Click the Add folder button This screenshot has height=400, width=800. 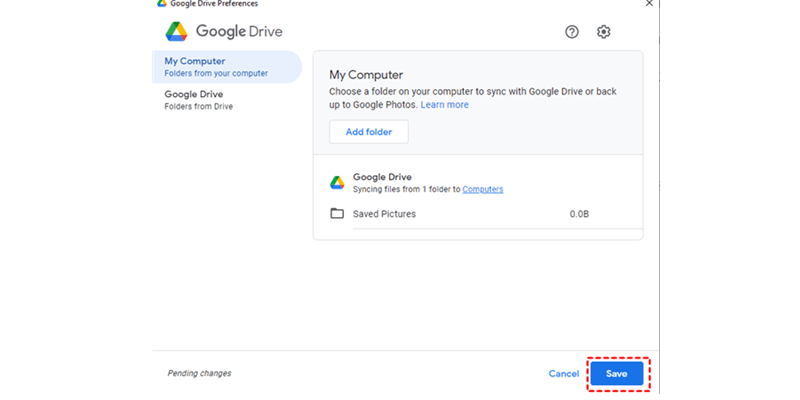pyautogui.click(x=369, y=132)
